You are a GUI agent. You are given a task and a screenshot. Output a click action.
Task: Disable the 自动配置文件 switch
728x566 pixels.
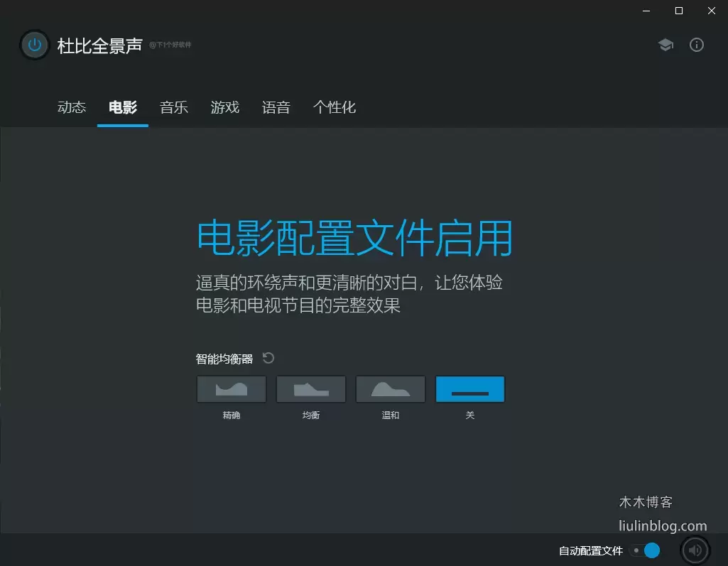(x=645, y=550)
